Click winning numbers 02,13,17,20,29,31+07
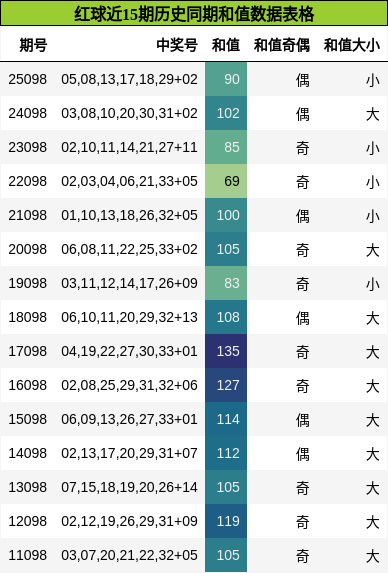This screenshot has width=388, height=573. (129, 453)
